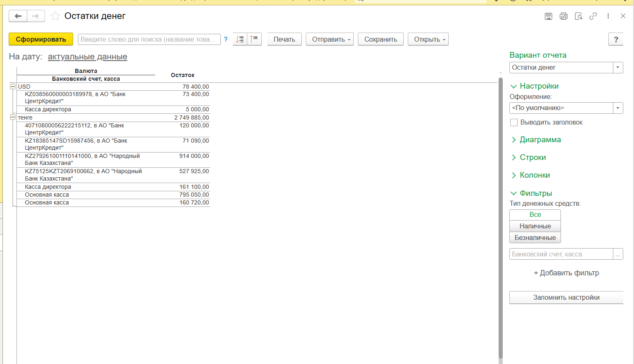Open the 'Отправить' dropdown menu

[329, 39]
